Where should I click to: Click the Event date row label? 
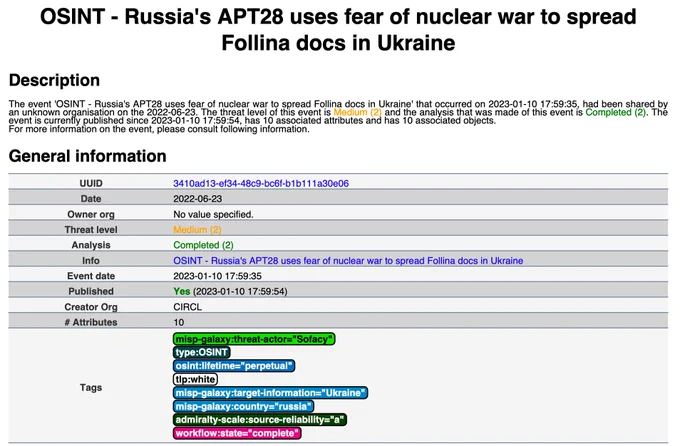coord(91,276)
